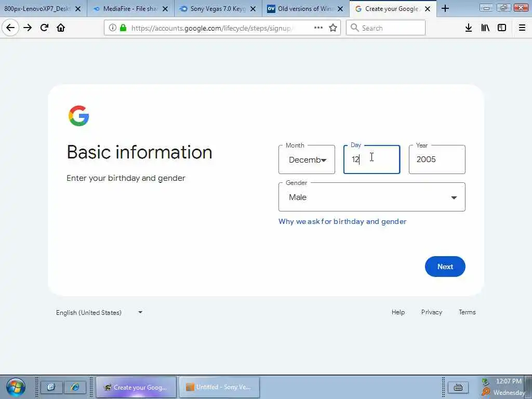Open the browser home page
This screenshot has width=532, height=399.
[61, 28]
